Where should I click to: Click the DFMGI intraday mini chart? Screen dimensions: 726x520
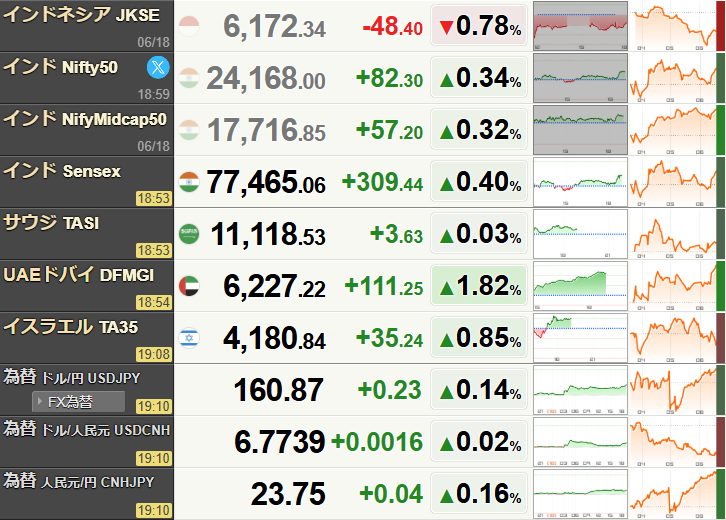point(580,286)
